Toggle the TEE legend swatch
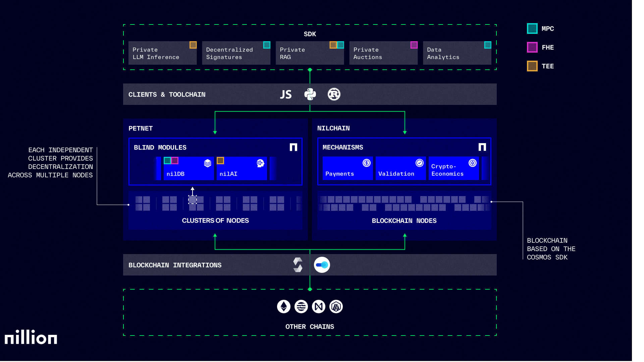644x362 pixels. [x=532, y=66]
